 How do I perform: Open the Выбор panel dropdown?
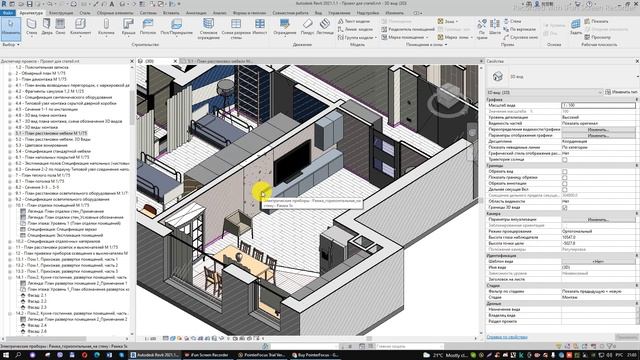(11, 44)
